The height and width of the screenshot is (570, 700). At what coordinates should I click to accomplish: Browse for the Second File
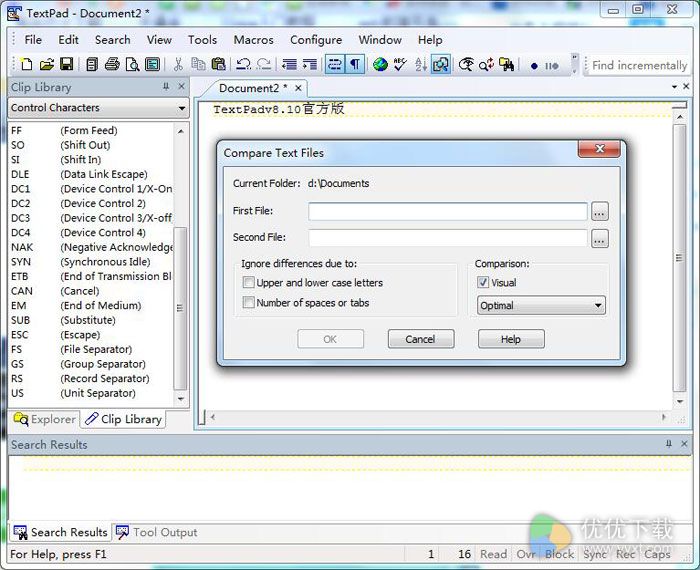[600, 238]
